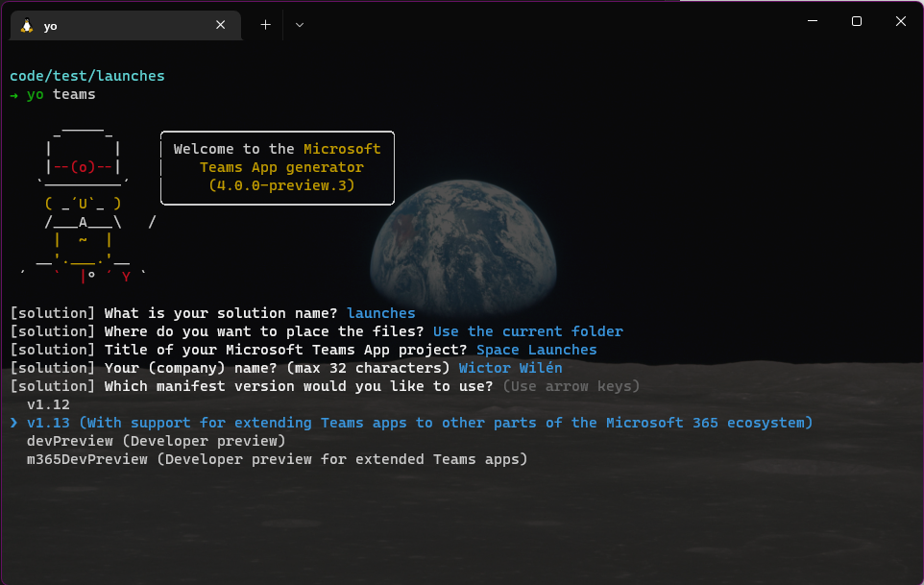Click the 'Welcome to the Microsoft' banner line

[277, 149]
